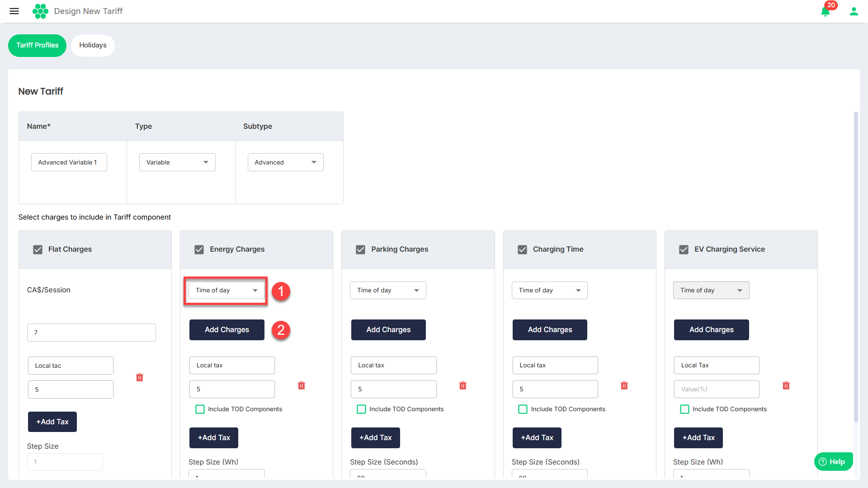Delete the Flat Charges local tax row
The height and width of the screenshot is (488, 868).
click(x=140, y=377)
